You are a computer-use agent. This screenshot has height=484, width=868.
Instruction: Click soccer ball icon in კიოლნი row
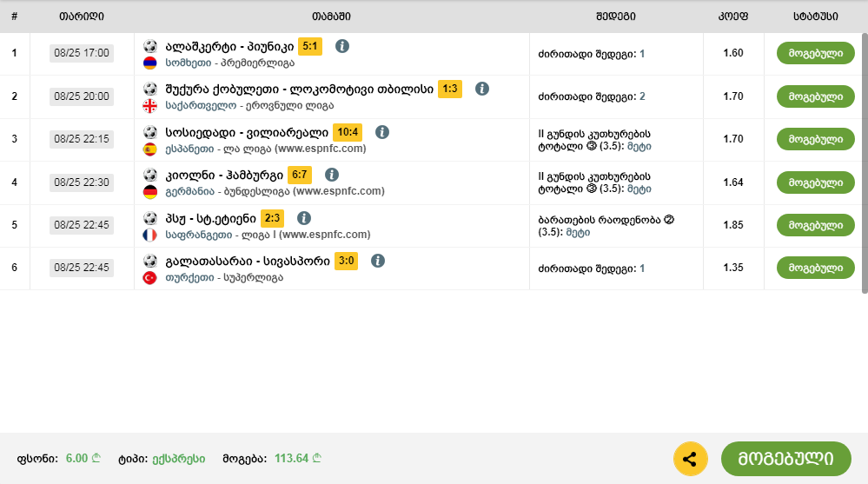150,175
